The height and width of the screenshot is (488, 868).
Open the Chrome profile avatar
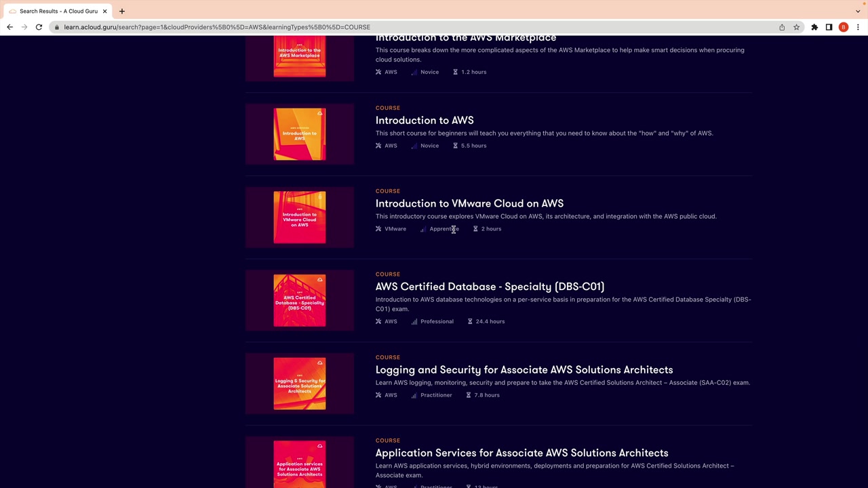coord(844,27)
